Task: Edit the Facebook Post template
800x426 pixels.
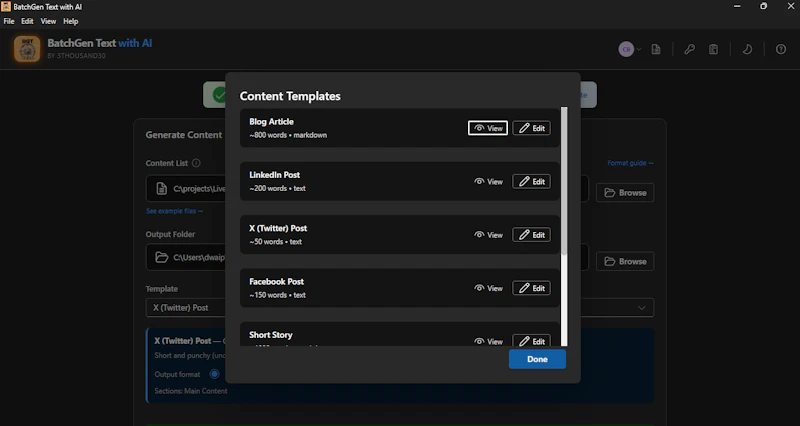Action: click(531, 288)
